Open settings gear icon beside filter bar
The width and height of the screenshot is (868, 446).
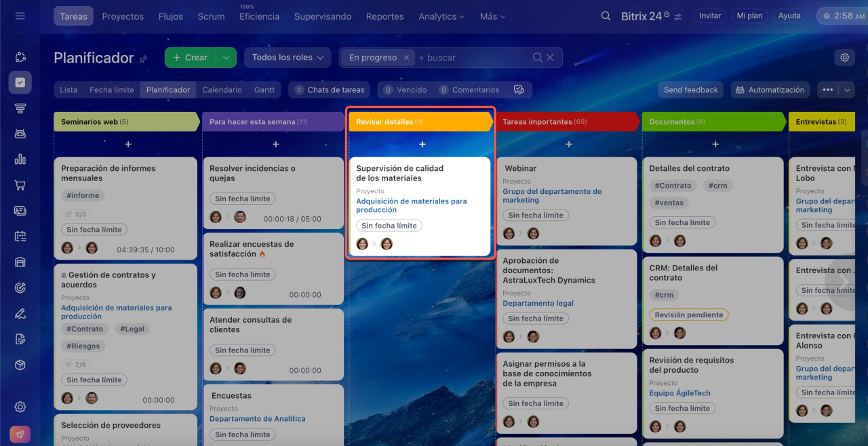(844, 58)
